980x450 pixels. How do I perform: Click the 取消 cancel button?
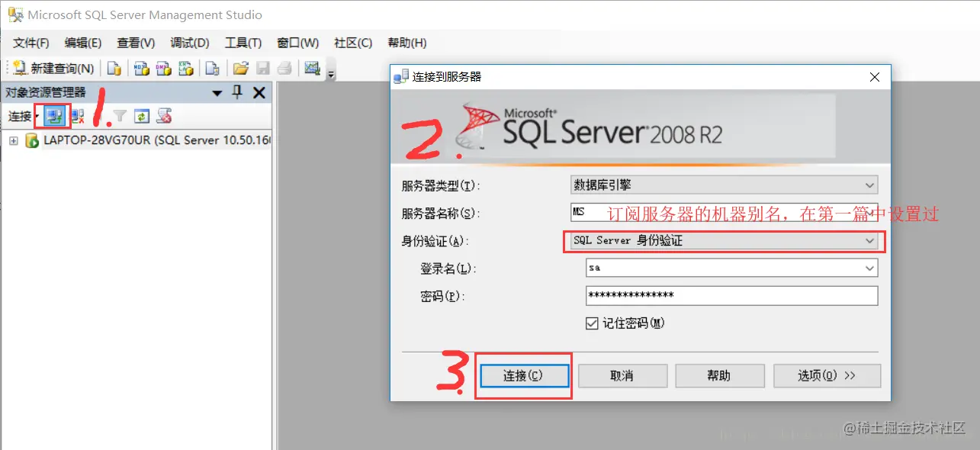click(x=622, y=375)
